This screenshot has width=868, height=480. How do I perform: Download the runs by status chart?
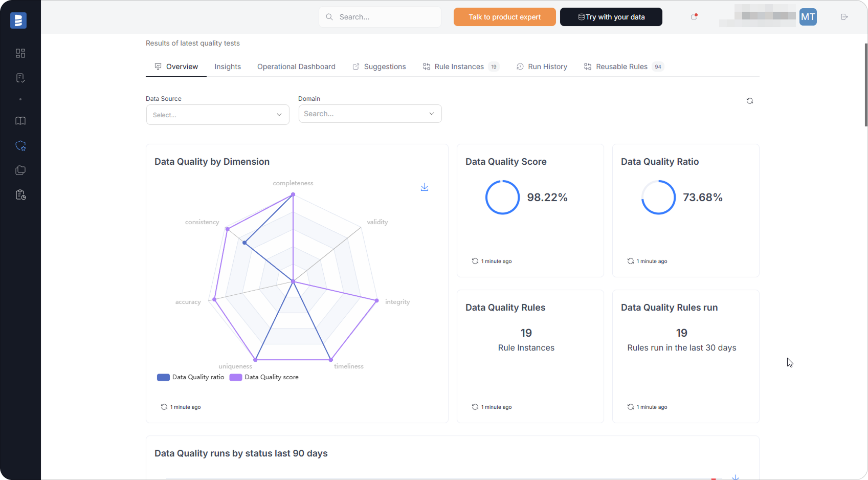click(736, 475)
